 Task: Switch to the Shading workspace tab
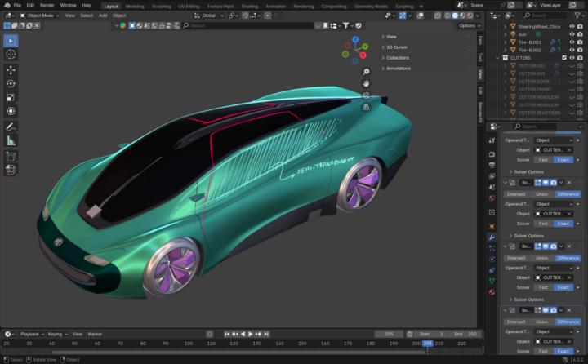[249, 5]
